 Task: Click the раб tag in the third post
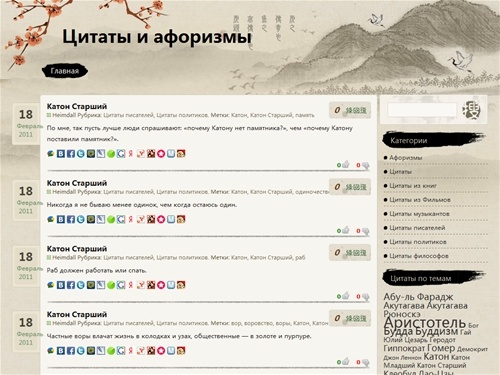coord(300,258)
